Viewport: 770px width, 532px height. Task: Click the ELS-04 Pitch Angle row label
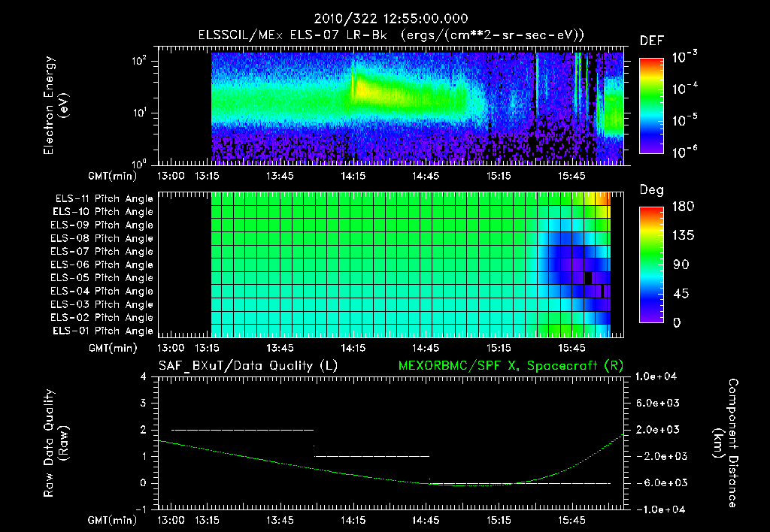[102, 291]
